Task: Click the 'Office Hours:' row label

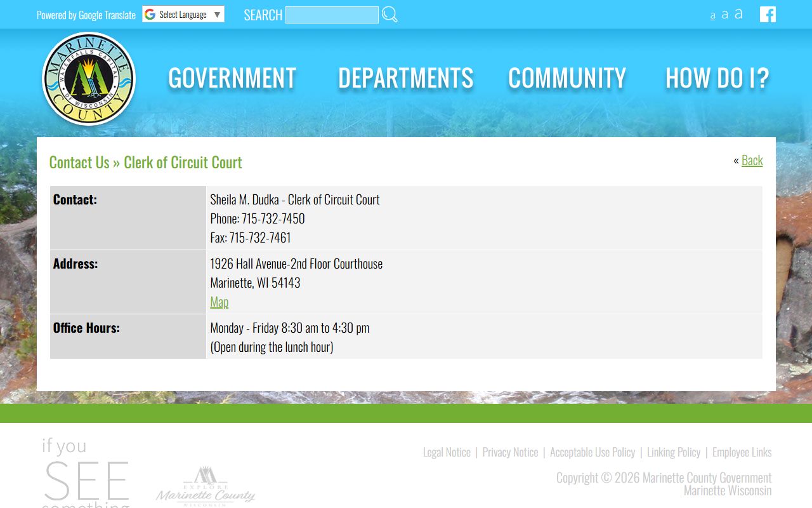Action: coord(86,328)
